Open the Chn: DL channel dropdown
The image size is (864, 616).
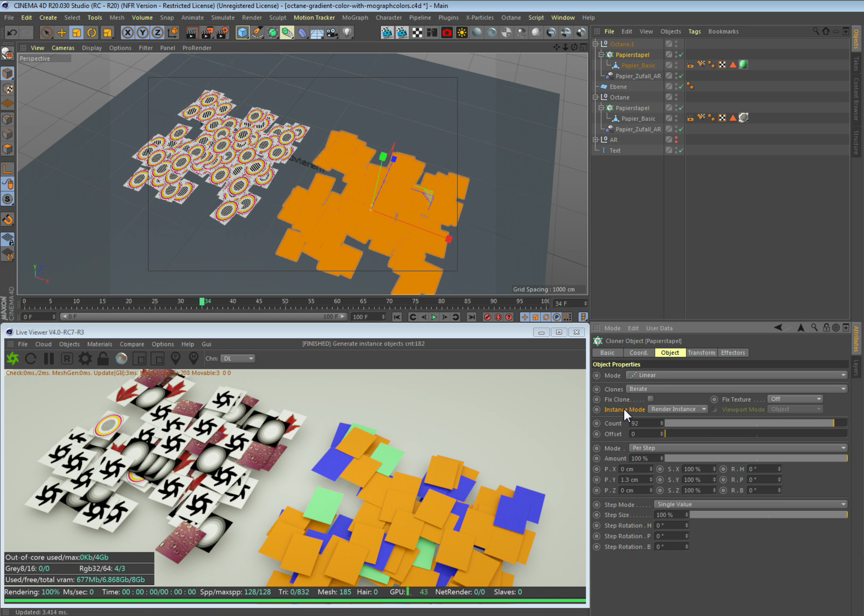(238, 358)
